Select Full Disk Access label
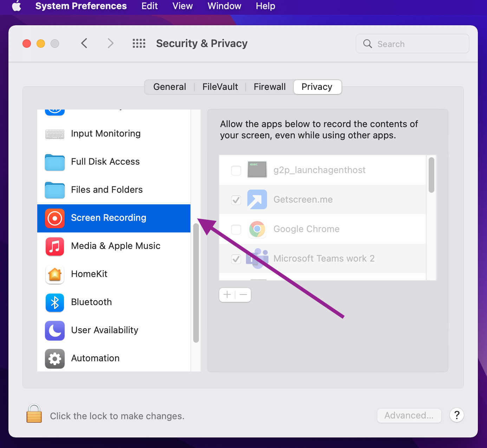This screenshot has height=448, width=487. 105,162
